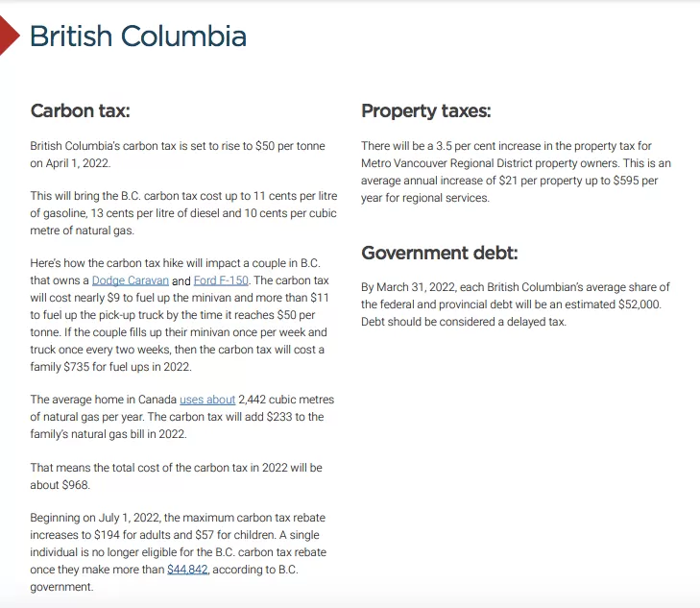Click the British Columbia page heading
Screen dimensions: 700x608
(x=138, y=36)
